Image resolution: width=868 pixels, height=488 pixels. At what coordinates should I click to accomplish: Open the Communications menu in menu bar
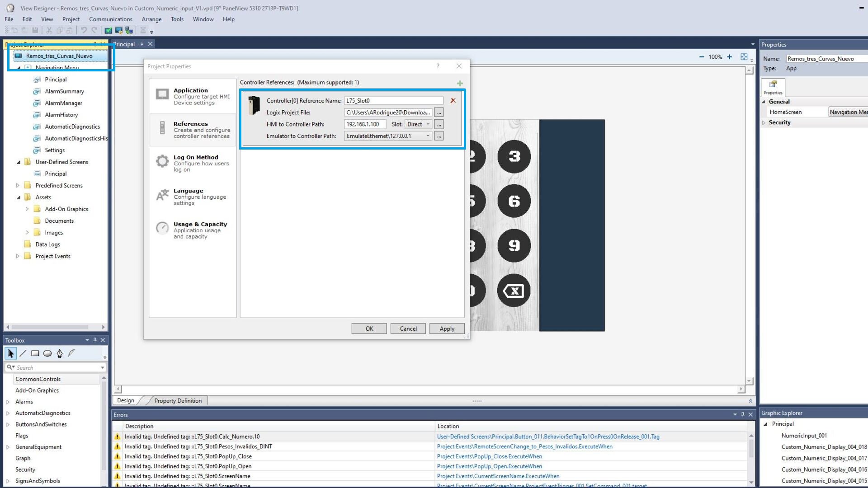(x=110, y=19)
